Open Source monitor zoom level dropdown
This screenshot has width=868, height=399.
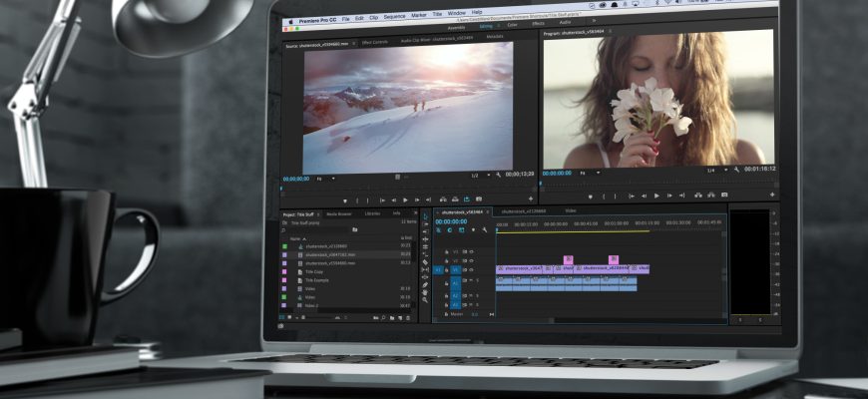point(323,178)
